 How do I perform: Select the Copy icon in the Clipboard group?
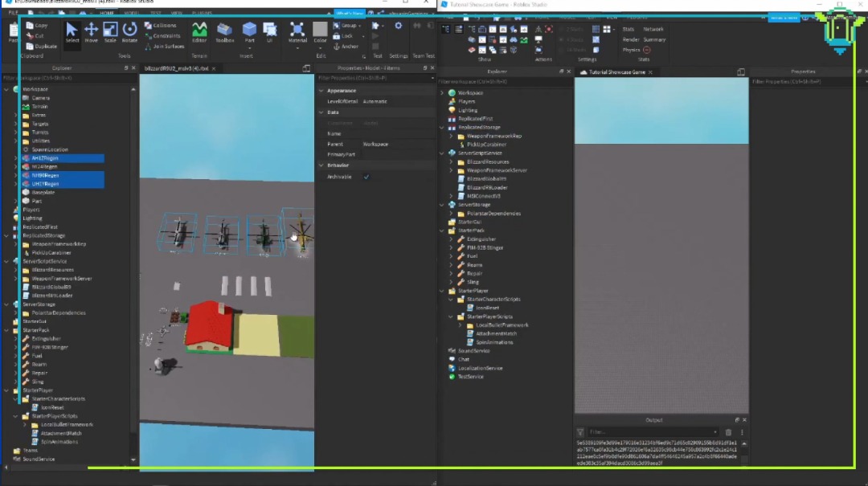point(30,26)
